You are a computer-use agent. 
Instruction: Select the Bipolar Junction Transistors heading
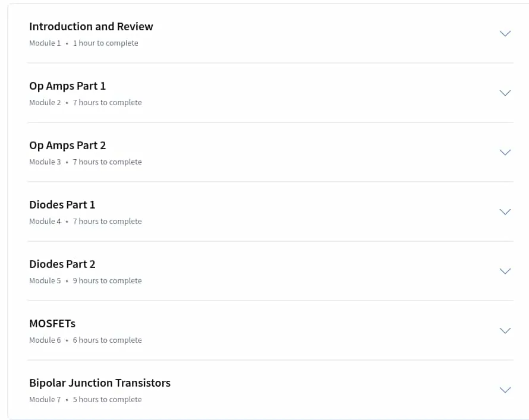point(100,383)
